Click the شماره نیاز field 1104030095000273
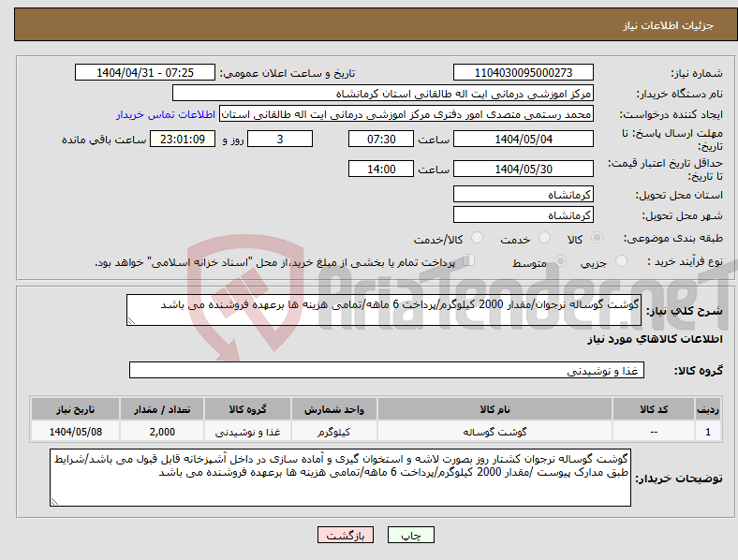Image resolution: width=738 pixels, height=560 pixels. [523, 72]
